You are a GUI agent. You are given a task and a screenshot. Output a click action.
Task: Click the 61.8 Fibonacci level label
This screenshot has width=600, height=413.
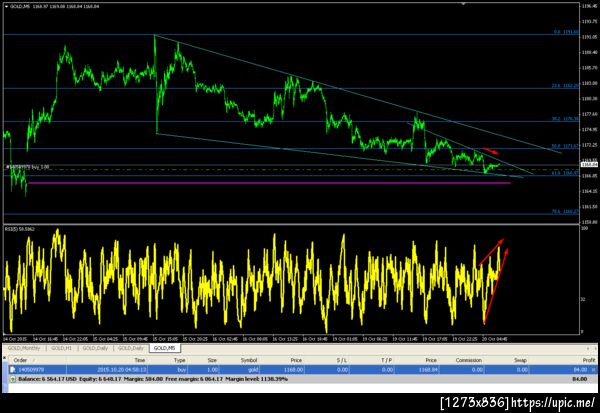[565, 173]
